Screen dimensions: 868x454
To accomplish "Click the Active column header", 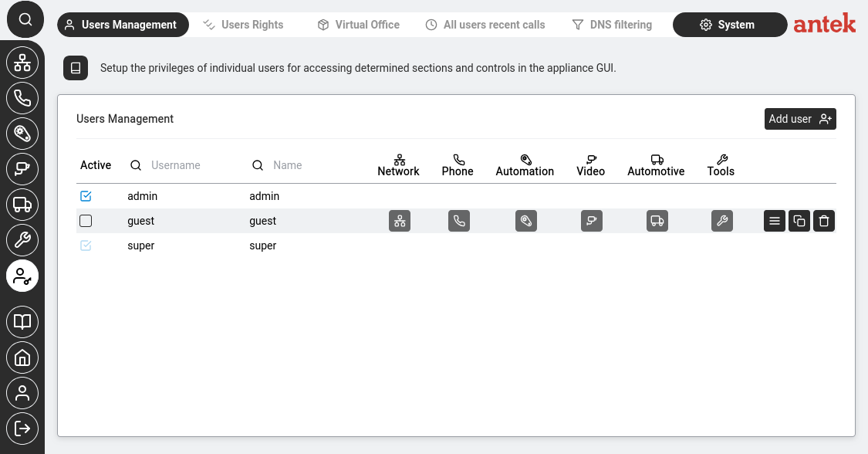I will [96, 165].
